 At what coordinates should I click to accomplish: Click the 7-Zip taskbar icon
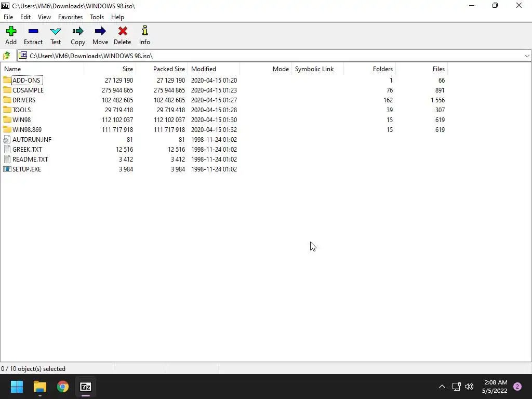pyautogui.click(x=86, y=387)
